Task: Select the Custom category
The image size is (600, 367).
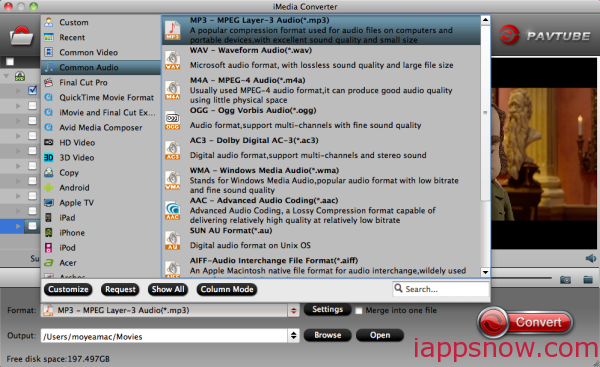Action: pyautogui.click(x=101, y=22)
